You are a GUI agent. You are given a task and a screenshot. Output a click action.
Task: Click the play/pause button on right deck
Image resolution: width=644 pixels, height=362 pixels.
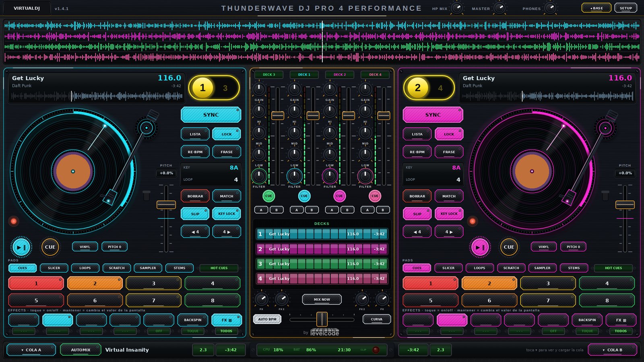tap(480, 247)
